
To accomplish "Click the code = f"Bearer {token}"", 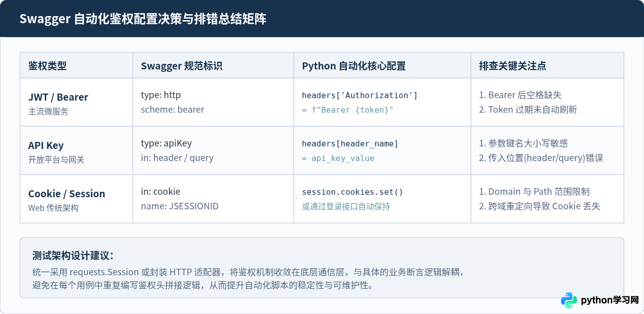I will coord(348,110).
